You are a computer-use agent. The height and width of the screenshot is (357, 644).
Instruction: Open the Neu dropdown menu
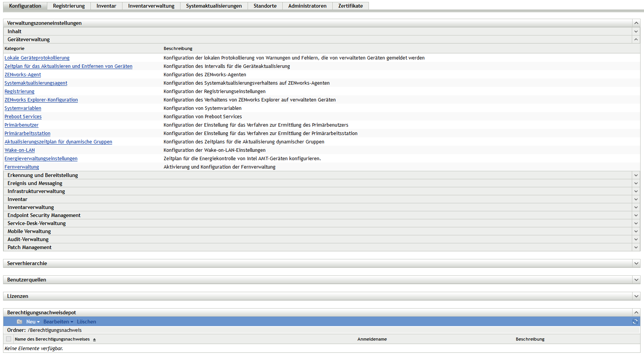pos(33,322)
